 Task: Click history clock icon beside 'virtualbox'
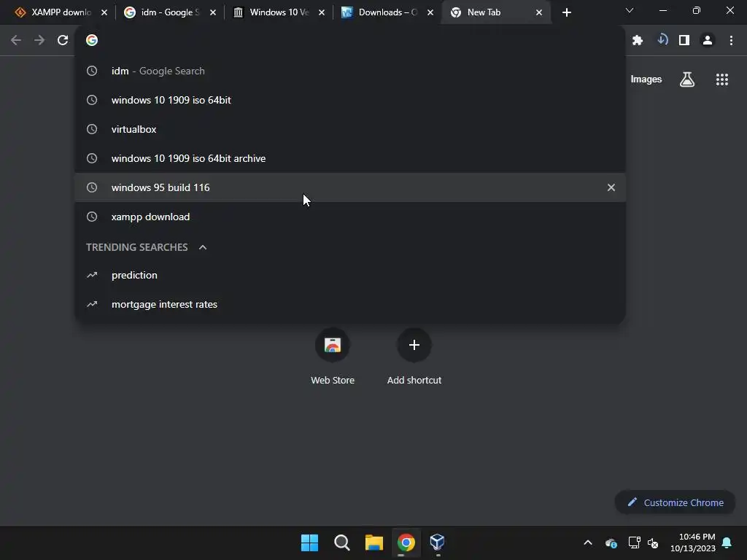(92, 129)
